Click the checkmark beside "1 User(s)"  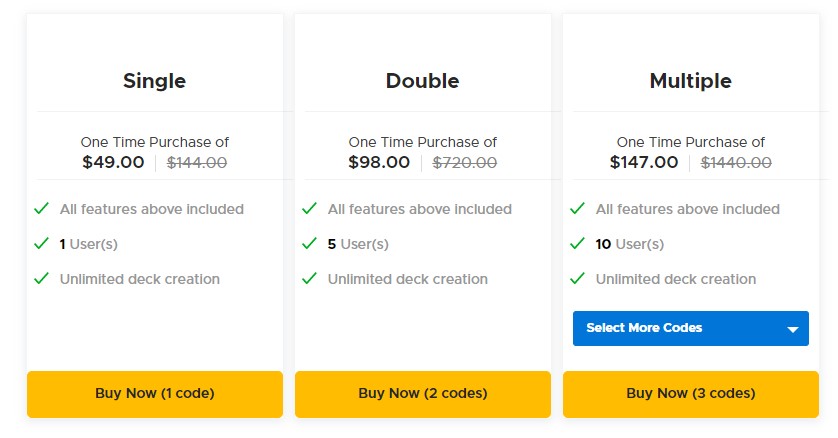tap(41, 244)
